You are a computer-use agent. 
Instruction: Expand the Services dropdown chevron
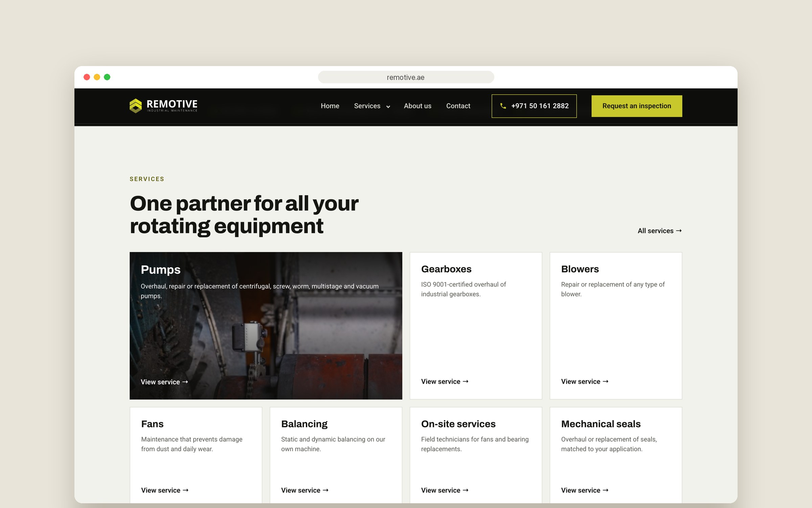click(x=388, y=107)
